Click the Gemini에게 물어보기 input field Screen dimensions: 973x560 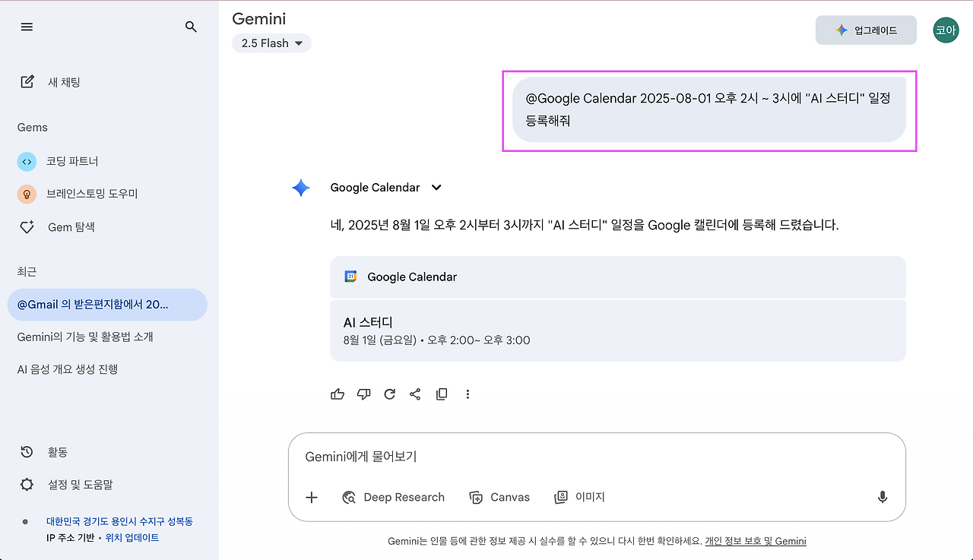(x=597, y=457)
